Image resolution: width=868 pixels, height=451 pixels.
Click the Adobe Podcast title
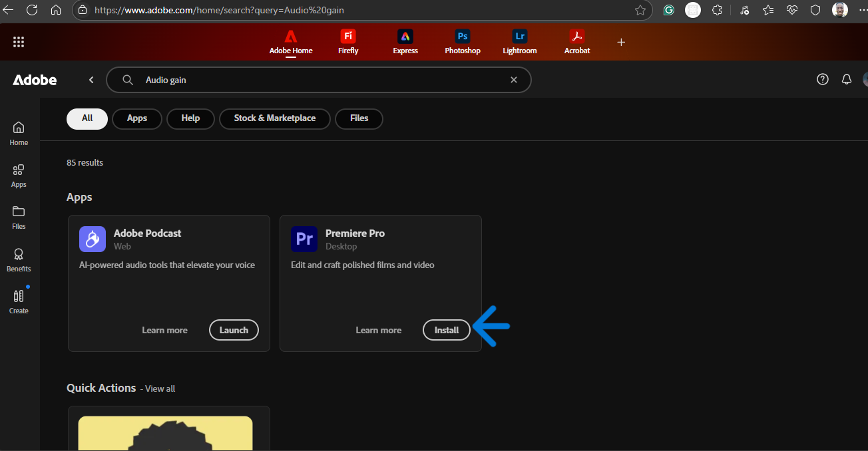tap(147, 233)
